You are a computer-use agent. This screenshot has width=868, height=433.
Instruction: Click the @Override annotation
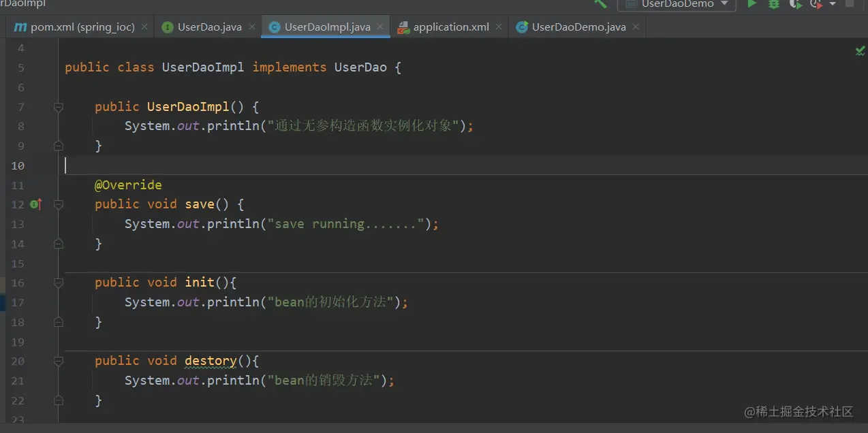coord(128,185)
